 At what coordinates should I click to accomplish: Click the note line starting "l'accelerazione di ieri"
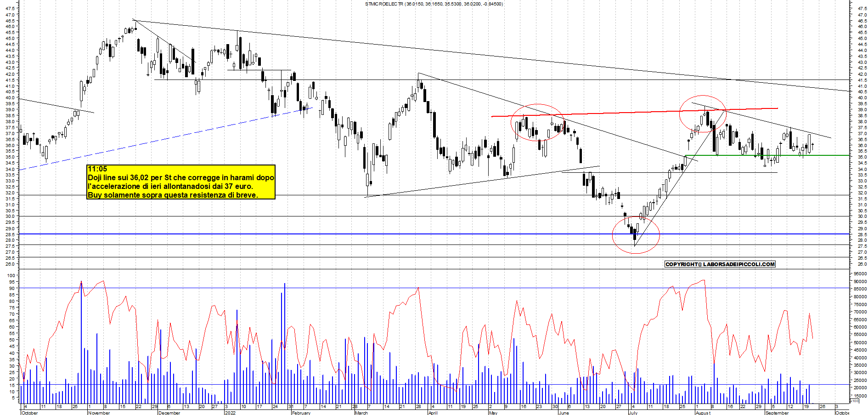pyautogui.click(x=170, y=186)
